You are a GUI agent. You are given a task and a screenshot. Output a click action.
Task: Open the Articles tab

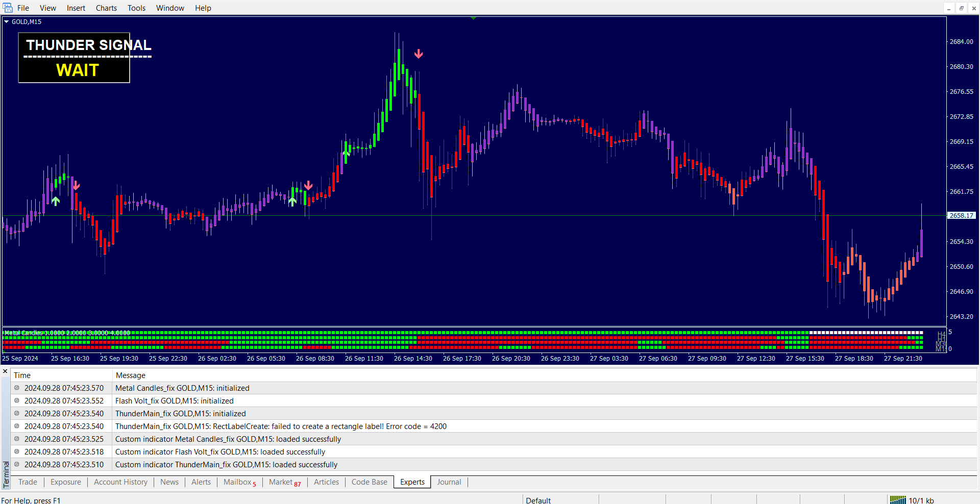tap(326, 482)
